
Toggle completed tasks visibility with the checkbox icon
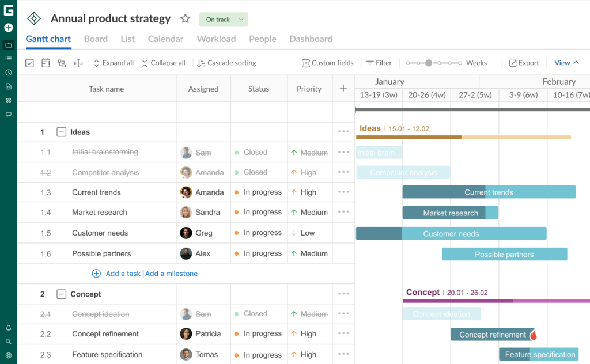pyautogui.click(x=29, y=63)
